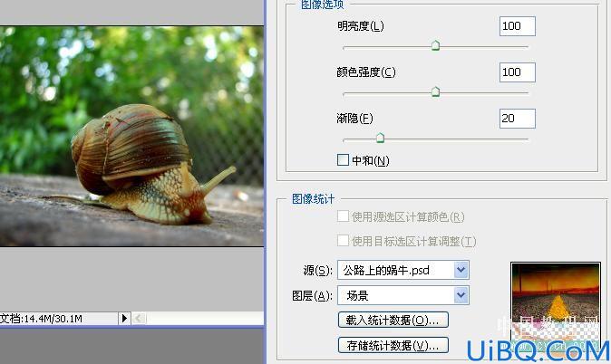Screen dimensions: 611x364
Task: Click the snail photo in the canvas
Action: point(131,136)
